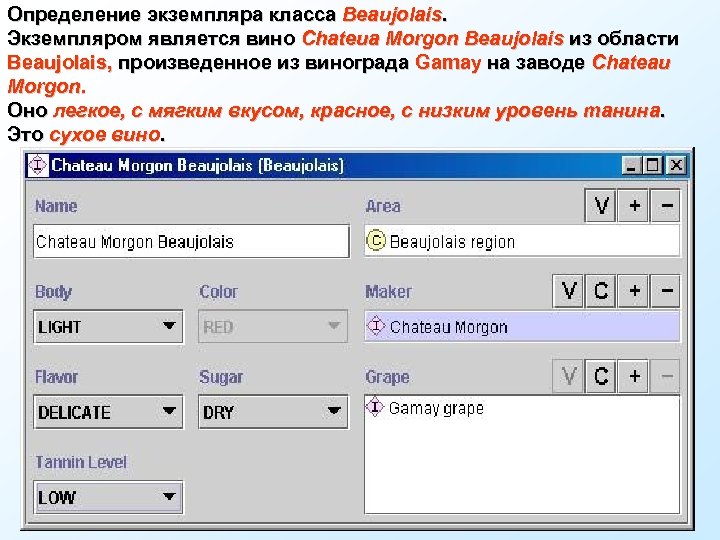Open the Flavor dropdown showing DELICATE
The image size is (720, 540).
coord(108,412)
